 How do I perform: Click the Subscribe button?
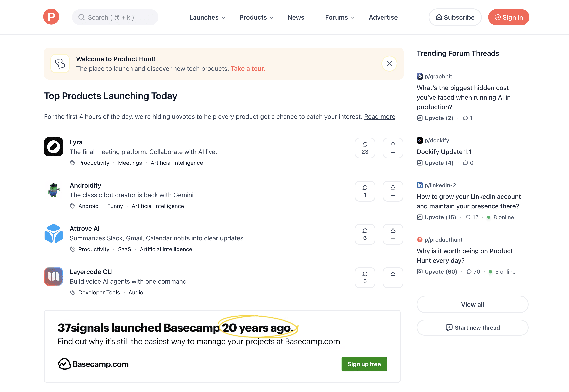pyautogui.click(x=455, y=17)
